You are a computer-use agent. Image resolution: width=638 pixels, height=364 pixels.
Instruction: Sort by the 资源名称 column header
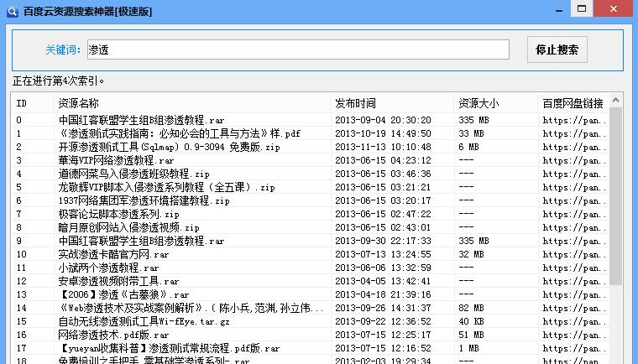pyautogui.click(x=191, y=103)
